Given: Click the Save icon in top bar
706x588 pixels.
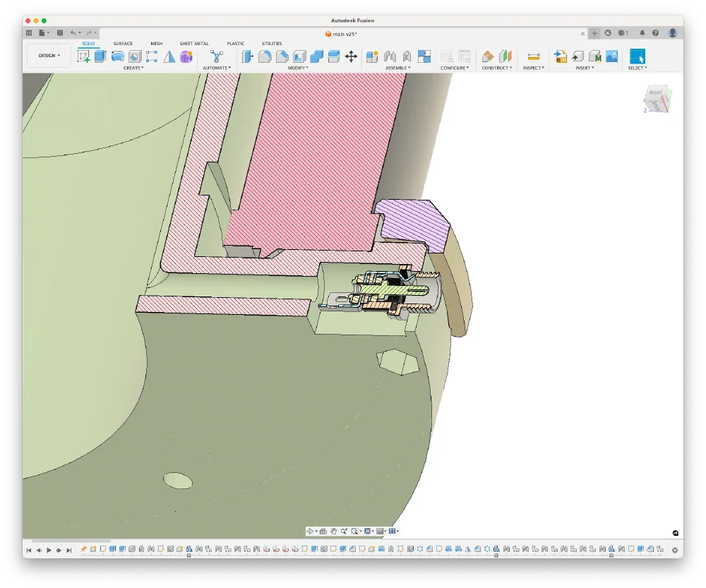Looking at the screenshot, I should pyautogui.click(x=60, y=32).
